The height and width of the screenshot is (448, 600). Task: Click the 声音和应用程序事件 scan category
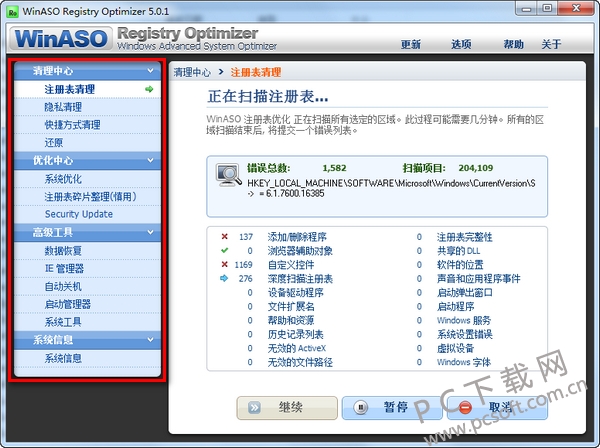tap(479, 279)
